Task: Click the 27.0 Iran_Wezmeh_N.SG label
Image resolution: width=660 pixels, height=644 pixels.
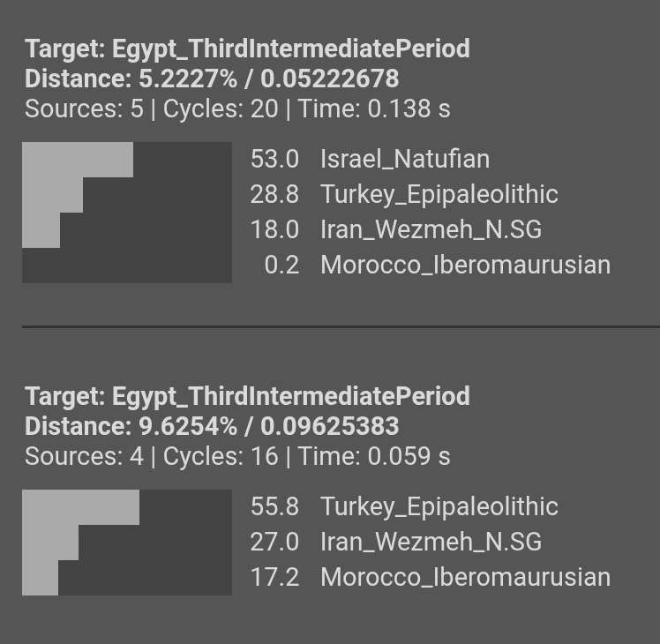Action: coord(396,542)
